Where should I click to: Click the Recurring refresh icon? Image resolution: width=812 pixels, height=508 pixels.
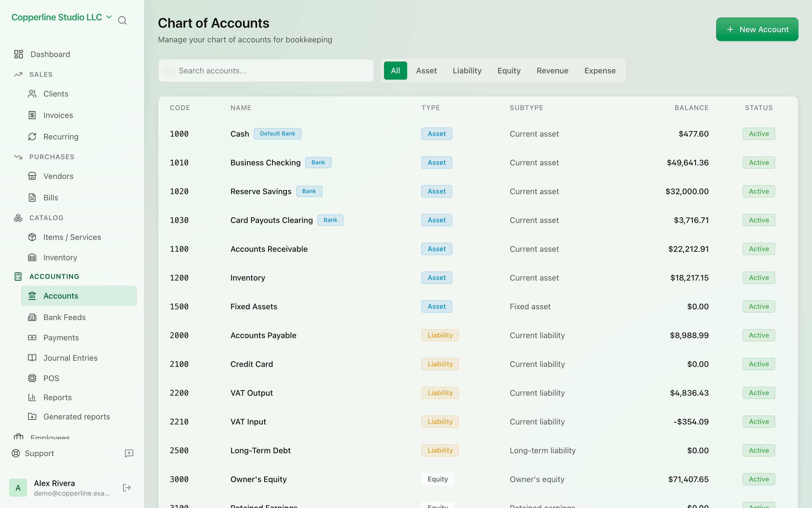32,137
